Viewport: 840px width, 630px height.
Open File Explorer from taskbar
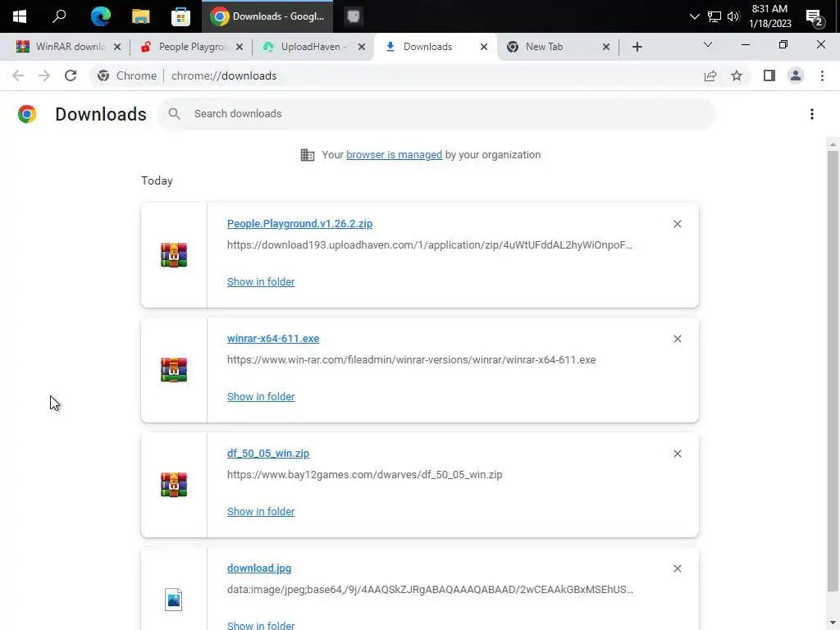[141, 16]
